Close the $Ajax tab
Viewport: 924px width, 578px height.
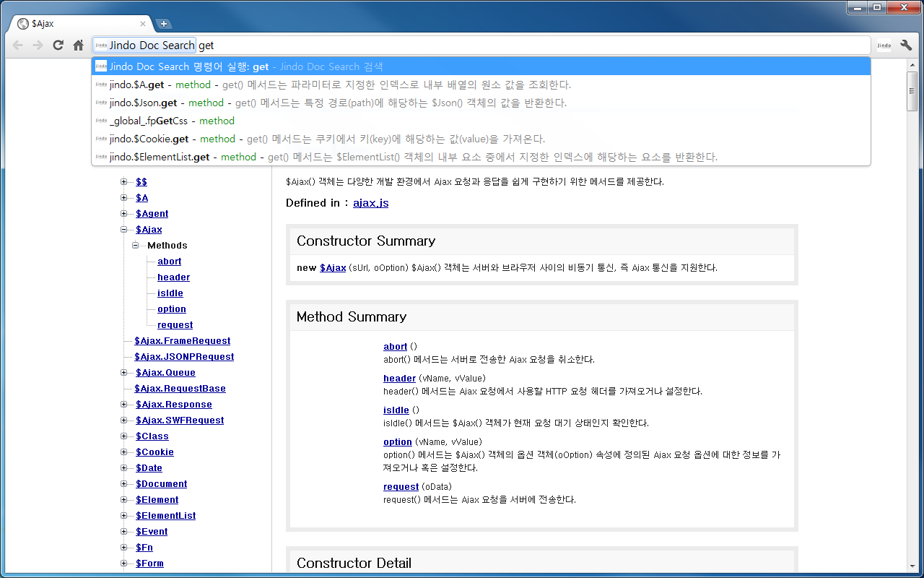click(x=143, y=24)
